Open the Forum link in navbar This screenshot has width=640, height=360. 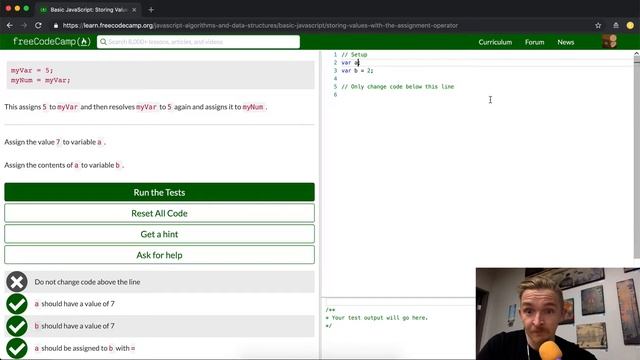(534, 42)
